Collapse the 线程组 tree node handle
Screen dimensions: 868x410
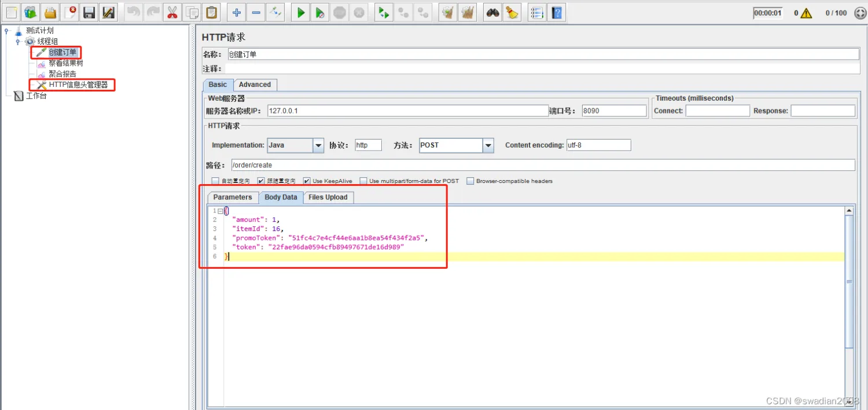(18, 42)
